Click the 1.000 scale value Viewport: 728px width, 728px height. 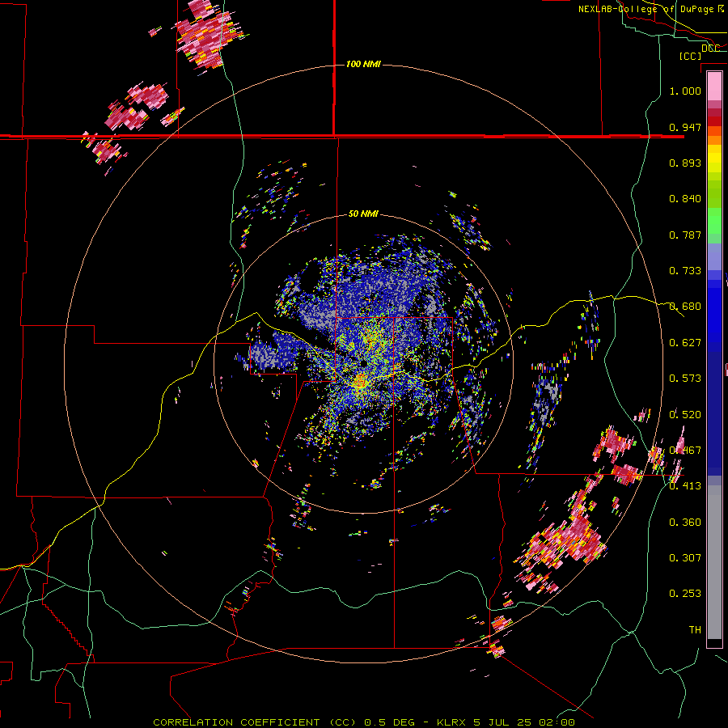(685, 91)
